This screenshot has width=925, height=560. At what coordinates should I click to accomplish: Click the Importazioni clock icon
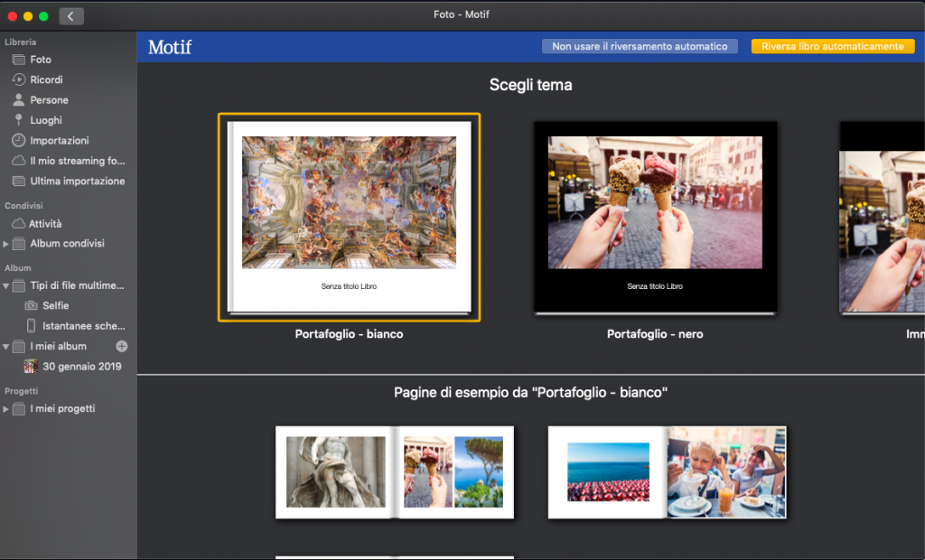coord(19,140)
